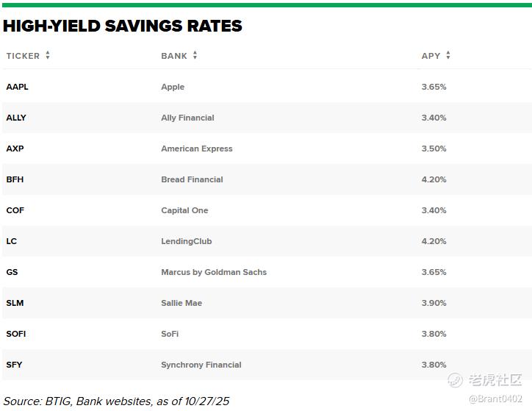The width and height of the screenshot is (532, 411).
Task: Click the Sallie Mae 3.90% APY value
Action: tap(434, 303)
